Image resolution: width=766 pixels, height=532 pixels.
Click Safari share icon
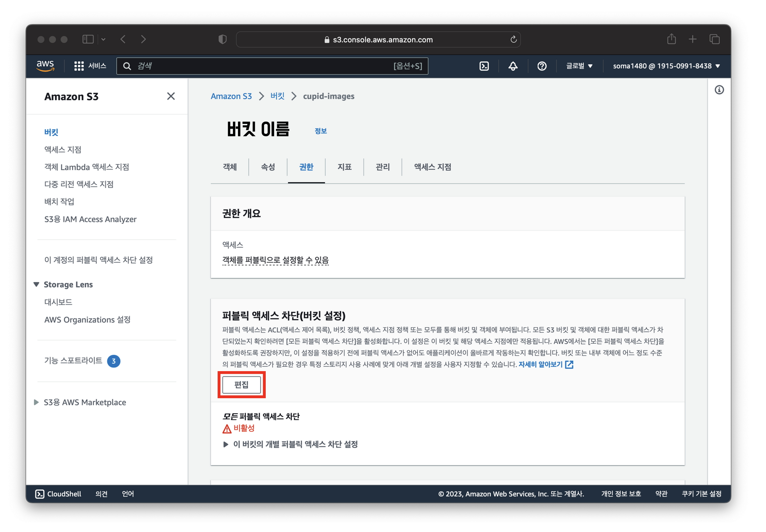[x=671, y=39]
